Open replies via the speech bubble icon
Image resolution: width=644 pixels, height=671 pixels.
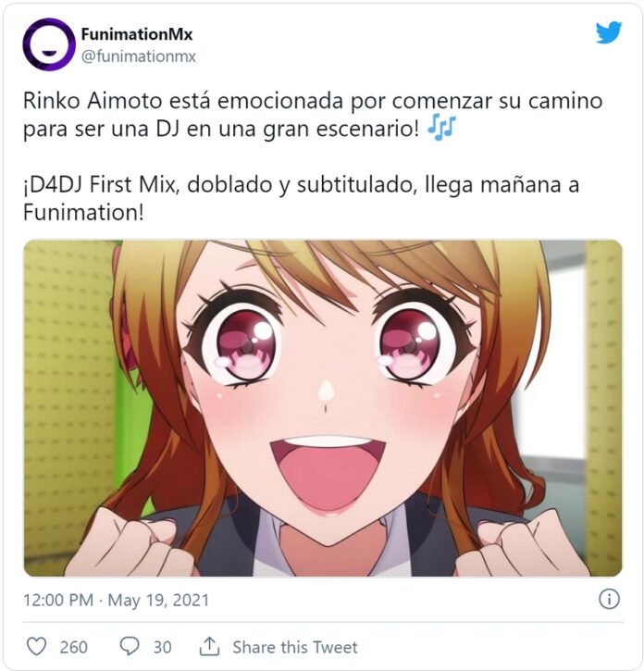pyautogui.click(x=129, y=646)
